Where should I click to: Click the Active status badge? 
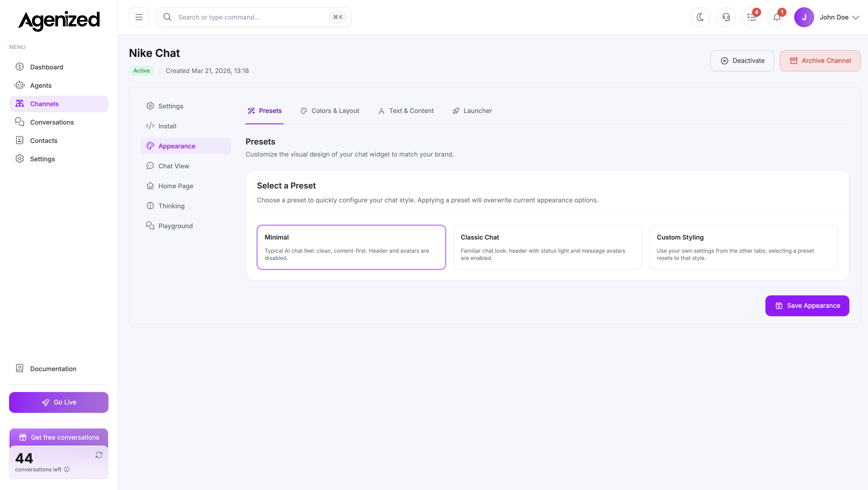click(x=141, y=71)
